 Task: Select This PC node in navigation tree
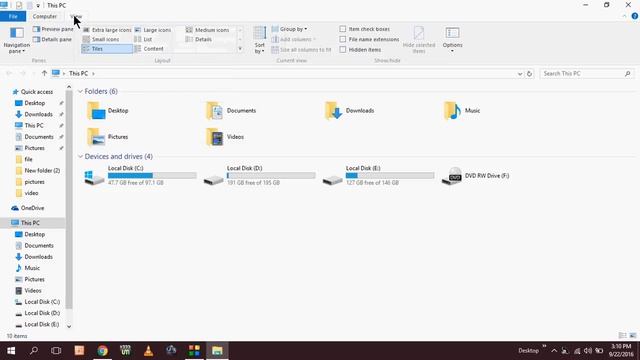(33, 223)
